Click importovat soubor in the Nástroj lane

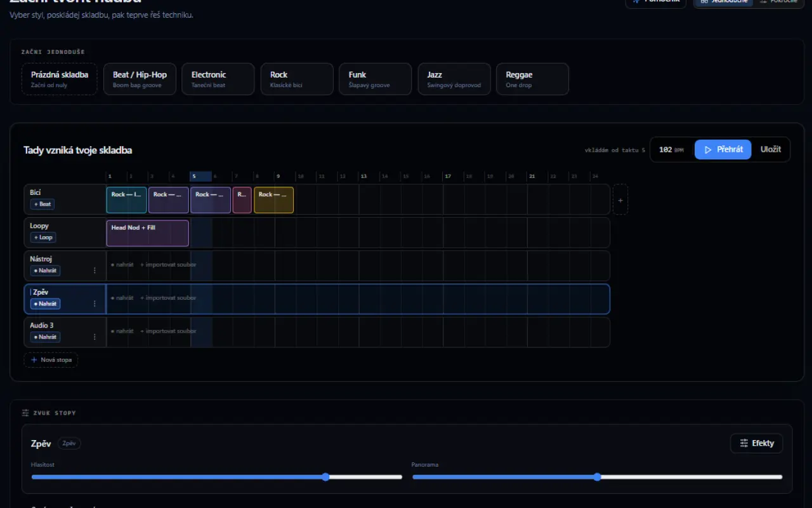coord(169,265)
